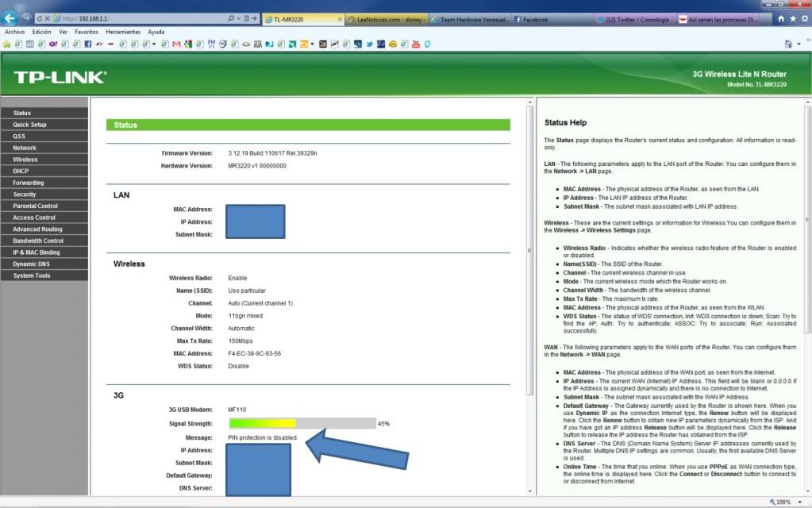Stop loading with the address bar X
Image resolution: width=812 pixels, height=508 pixels.
(47, 18)
